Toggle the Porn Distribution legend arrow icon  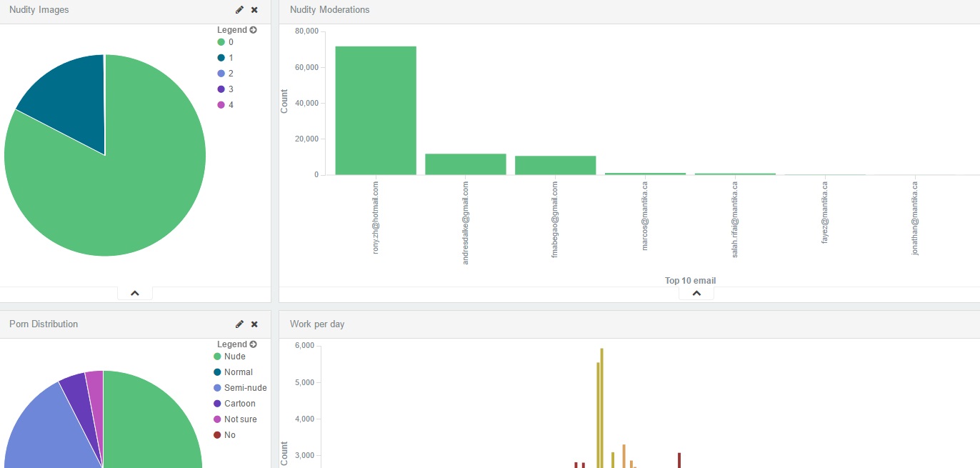[x=253, y=344]
